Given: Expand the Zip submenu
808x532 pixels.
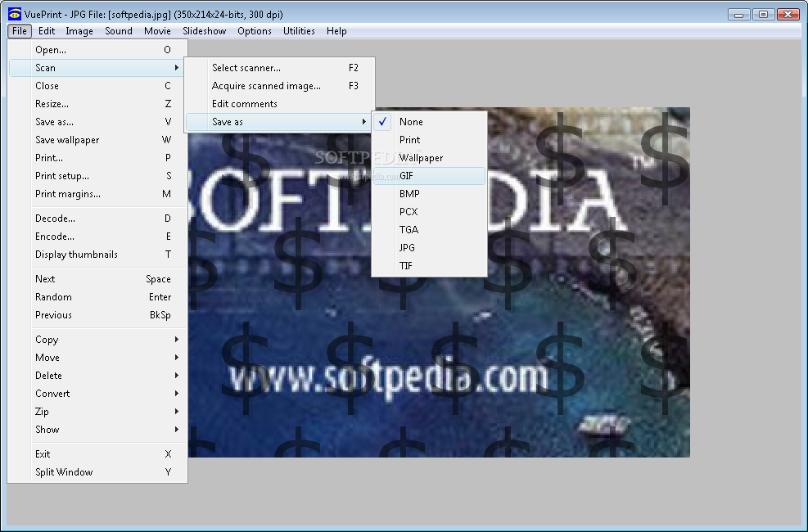Looking at the screenshot, I should tap(97, 412).
